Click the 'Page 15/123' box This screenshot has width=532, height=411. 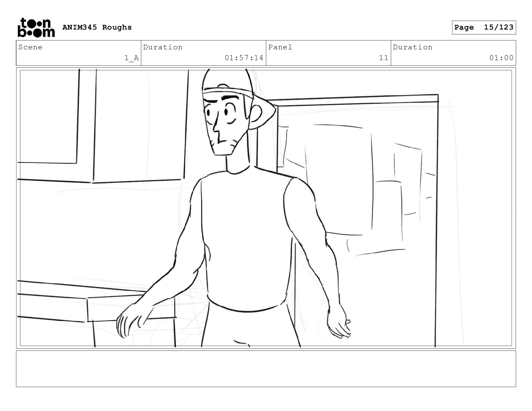click(x=484, y=28)
